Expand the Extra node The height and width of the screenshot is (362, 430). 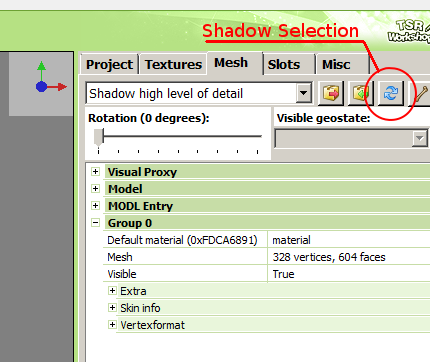(x=112, y=291)
